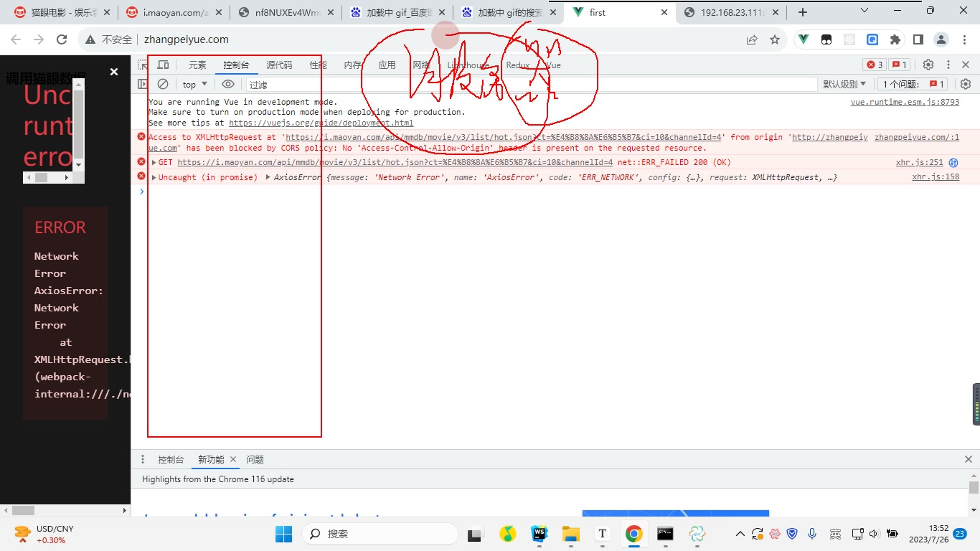
Task: Open the DevTools three-dot customize menu
Action: point(948,65)
